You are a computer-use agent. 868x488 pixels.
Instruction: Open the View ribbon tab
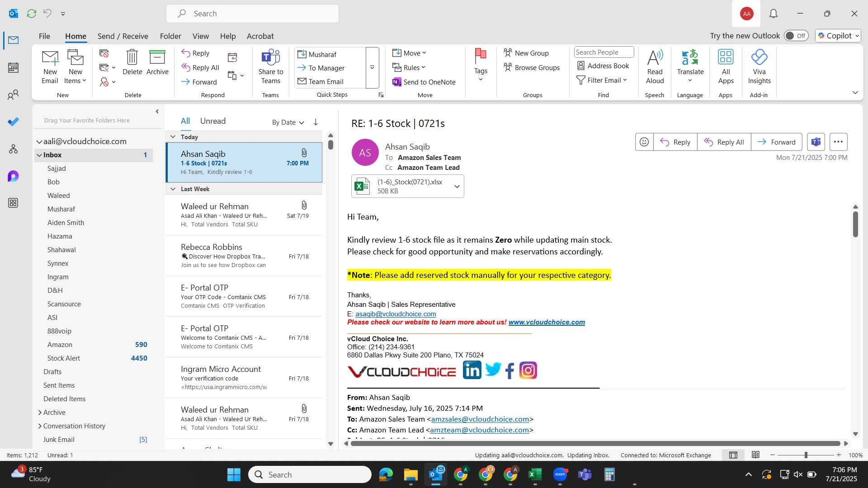[201, 36]
